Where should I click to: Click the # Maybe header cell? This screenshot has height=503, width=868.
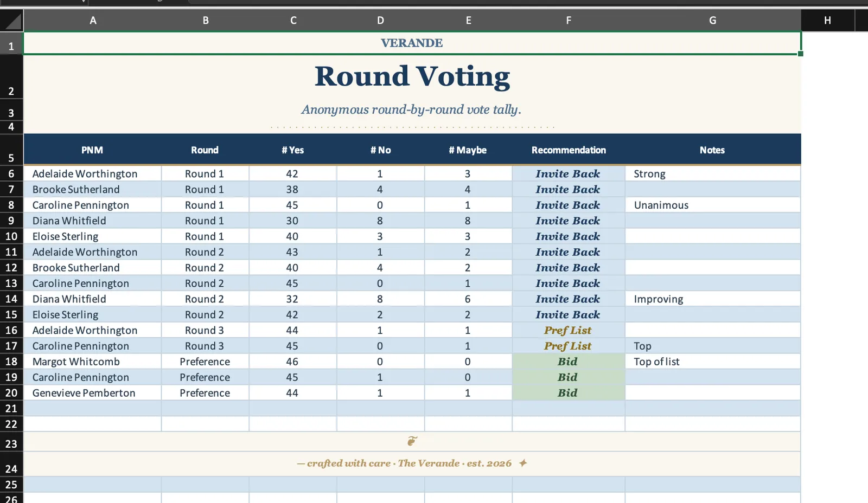(468, 150)
